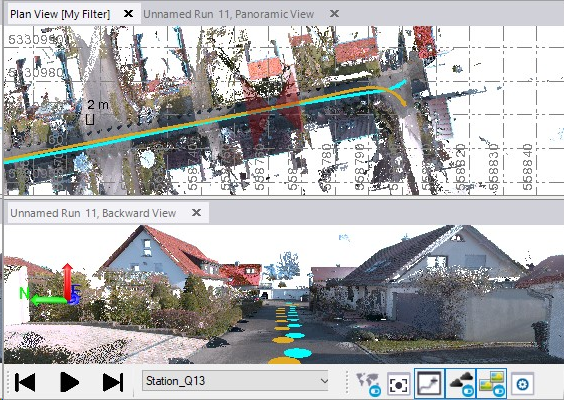Jump to the previous station

pos(25,382)
